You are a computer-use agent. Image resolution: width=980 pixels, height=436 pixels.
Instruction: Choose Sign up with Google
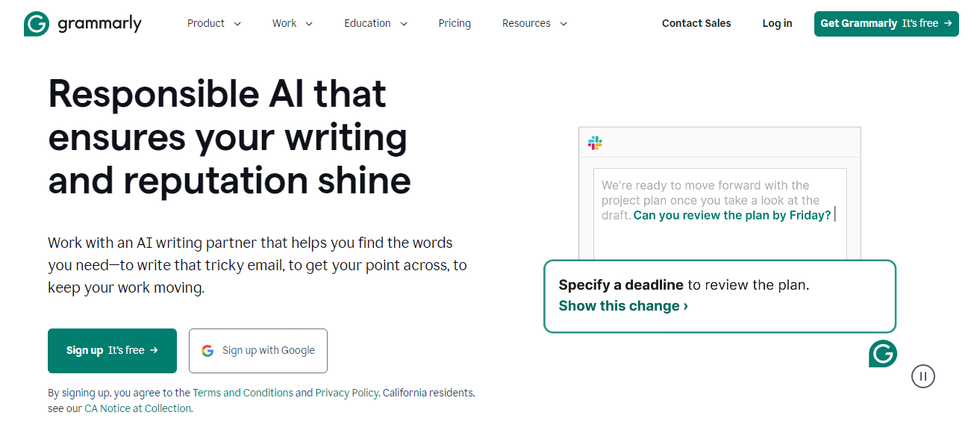pyautogui.click(x=258, y=351)
